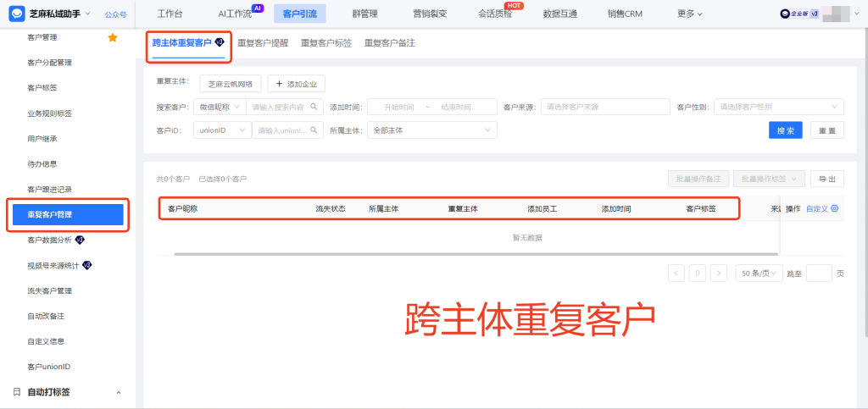Open 客户unionID in the sidebar
Viewport: 868px width, 409px height.
pos(48,367)
